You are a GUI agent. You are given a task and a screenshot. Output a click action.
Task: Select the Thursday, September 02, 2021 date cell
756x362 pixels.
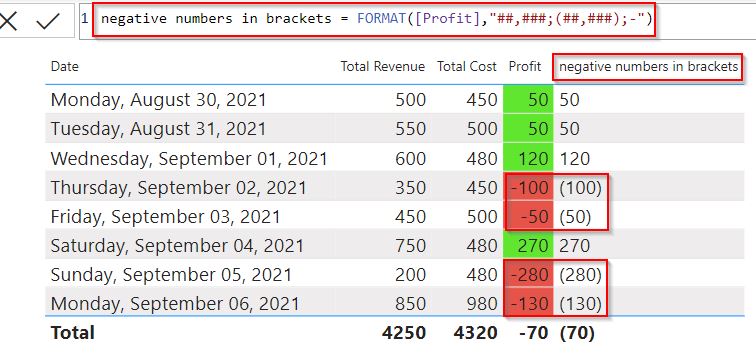coord(178,188)
